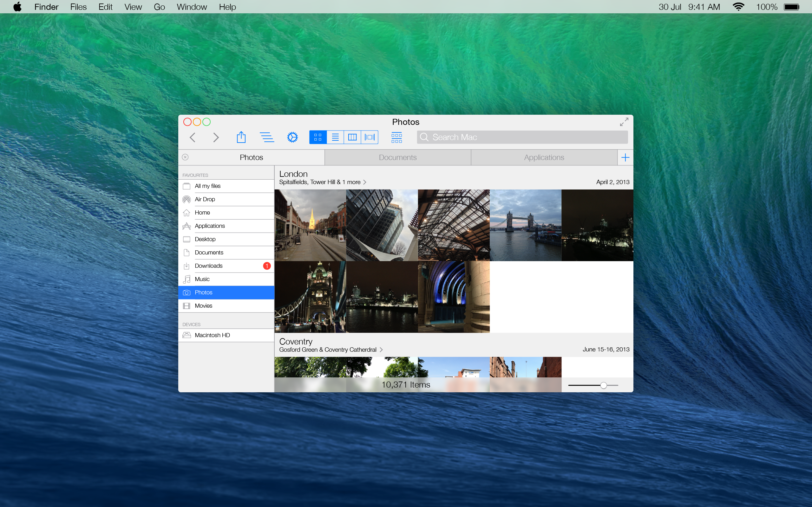Expand the London locations chevron
This screenshot has width=812, height=507.
click(x=365, y=182)
